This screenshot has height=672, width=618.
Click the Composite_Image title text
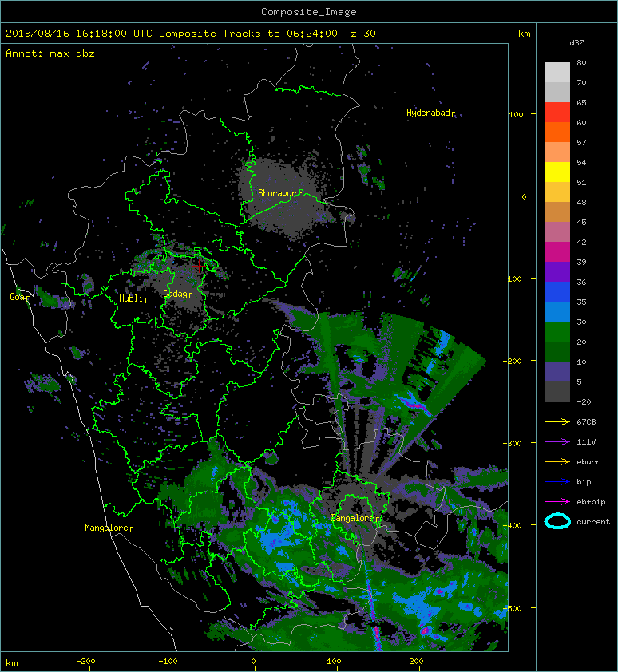[x=309, y=12]
